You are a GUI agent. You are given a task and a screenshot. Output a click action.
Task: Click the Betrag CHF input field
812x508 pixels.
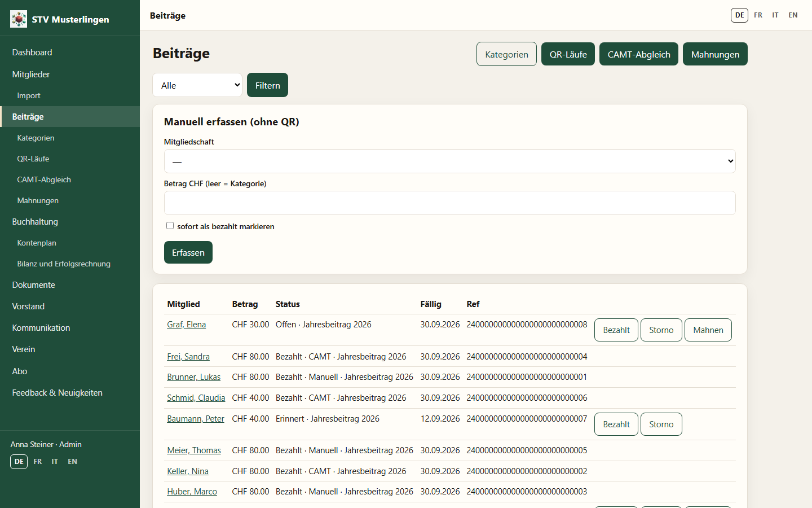click(450, 203)
